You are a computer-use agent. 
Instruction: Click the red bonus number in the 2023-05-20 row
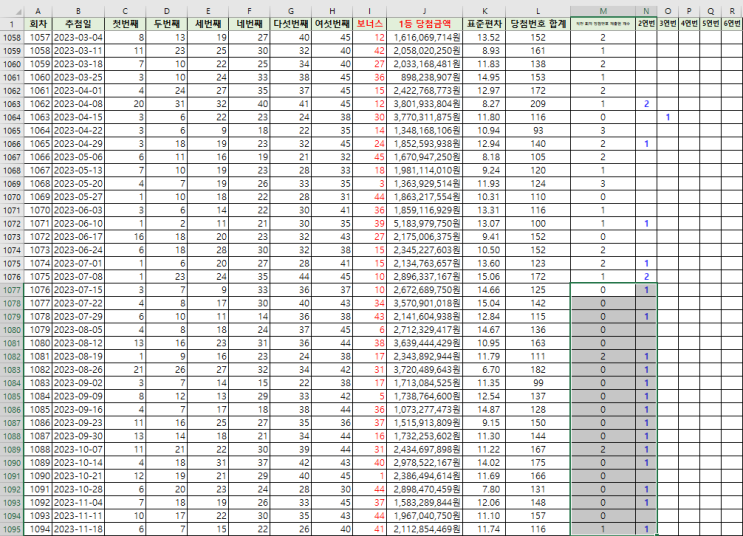point(370,183)
